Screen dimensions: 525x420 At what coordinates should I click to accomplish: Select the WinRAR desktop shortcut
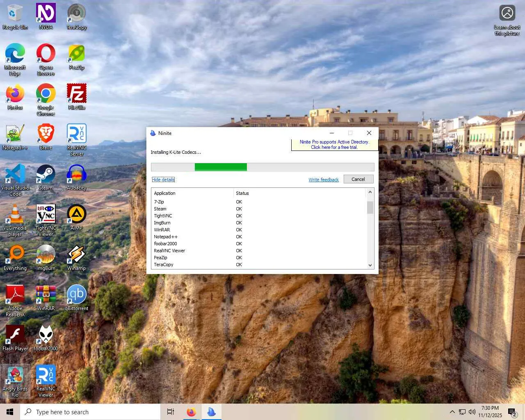[x=46, y=298]
